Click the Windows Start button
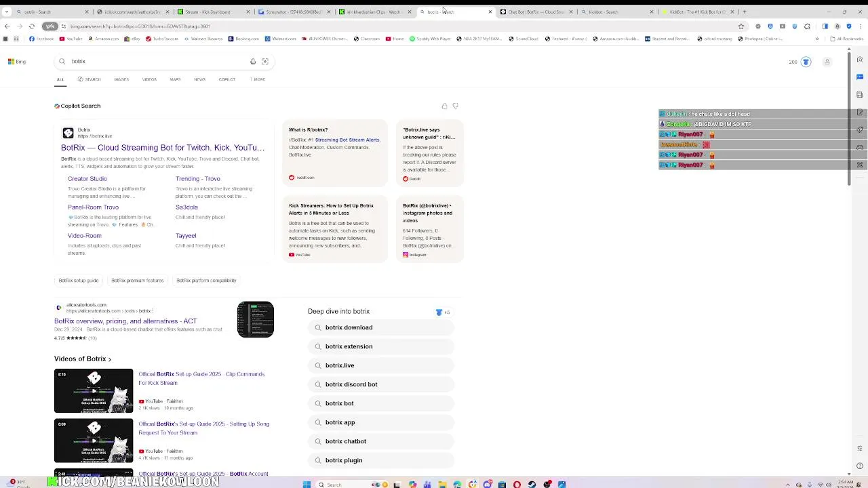 click(307, 484)
